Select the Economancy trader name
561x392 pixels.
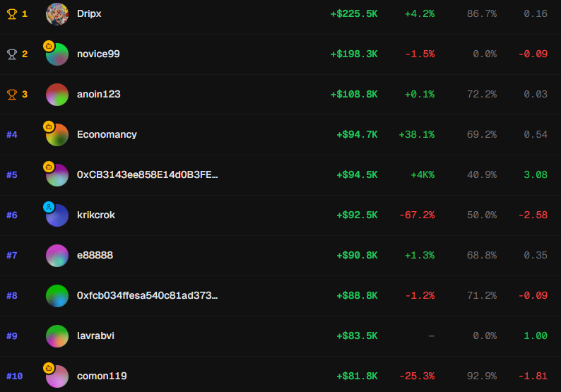(x=107, y=134)
